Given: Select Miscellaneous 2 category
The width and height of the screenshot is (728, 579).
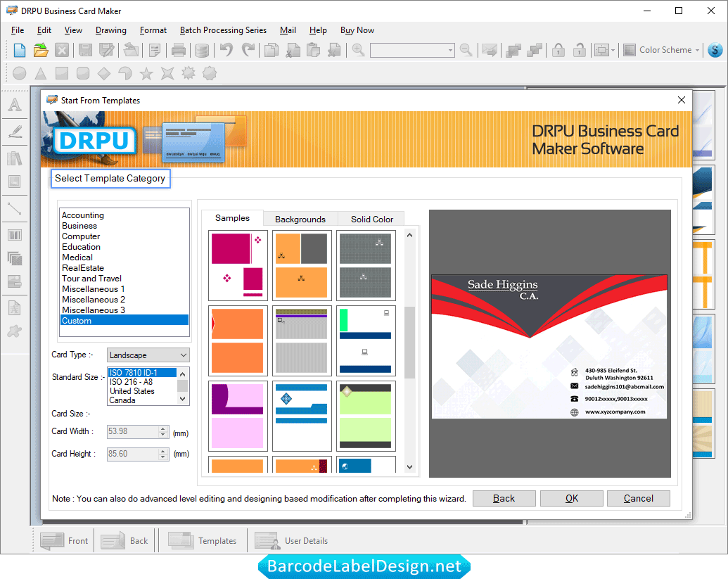Looking at the screenshot, I should [x=94, y=300].
